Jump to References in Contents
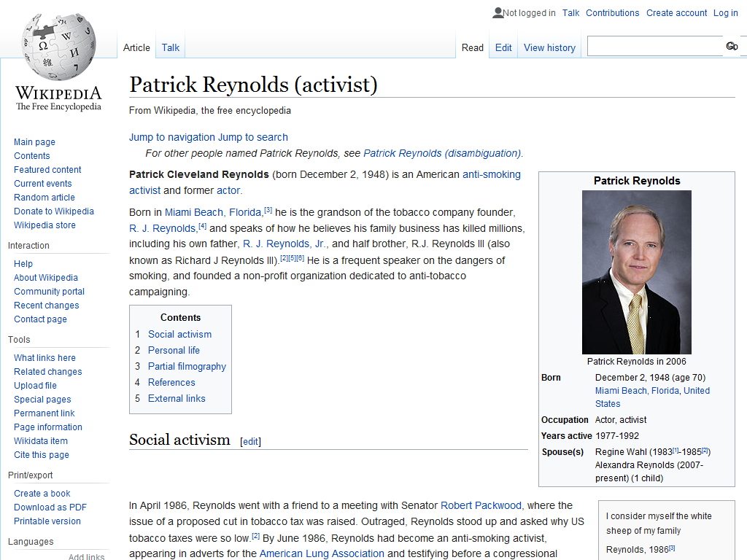Screen dimensions: 747x560 [x=171, y=382]
